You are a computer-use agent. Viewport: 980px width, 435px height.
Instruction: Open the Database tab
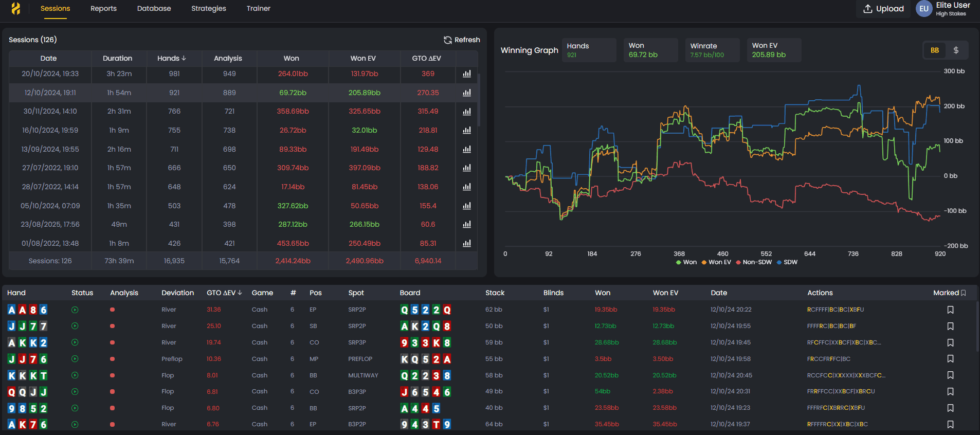154,9
